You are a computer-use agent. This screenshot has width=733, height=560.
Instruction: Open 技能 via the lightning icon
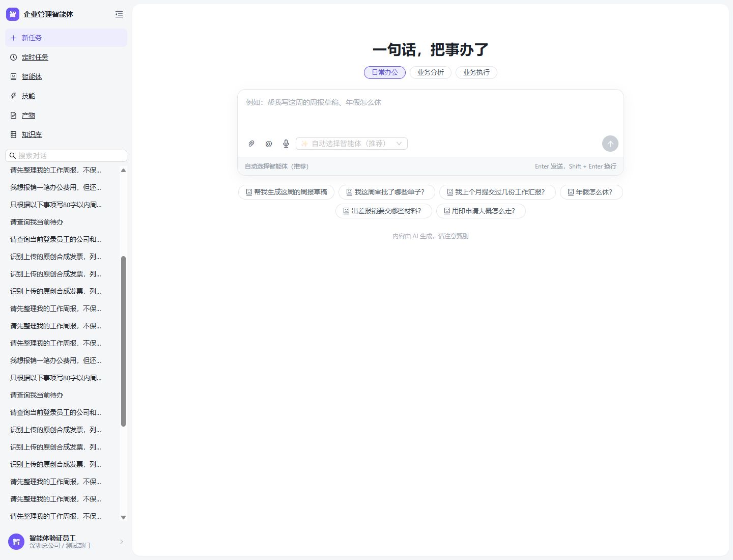click(x=14, y=96)
